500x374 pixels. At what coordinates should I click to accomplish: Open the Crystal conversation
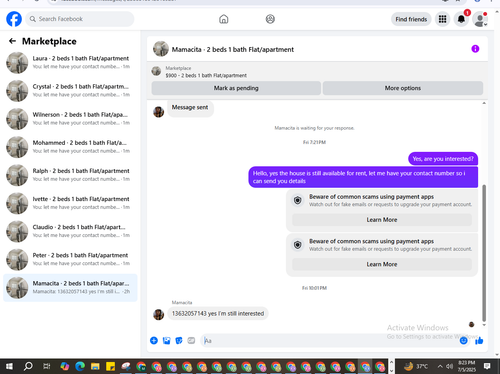70,90
